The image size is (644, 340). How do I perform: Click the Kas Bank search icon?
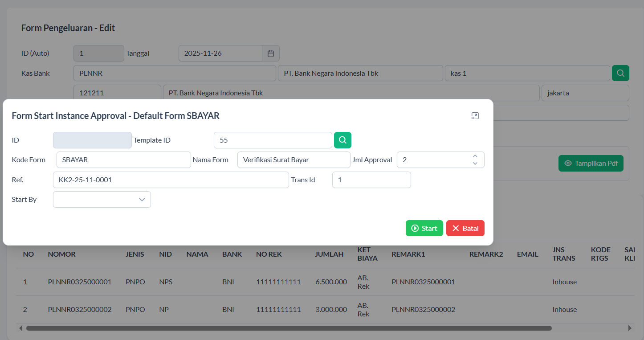[620, 73]
